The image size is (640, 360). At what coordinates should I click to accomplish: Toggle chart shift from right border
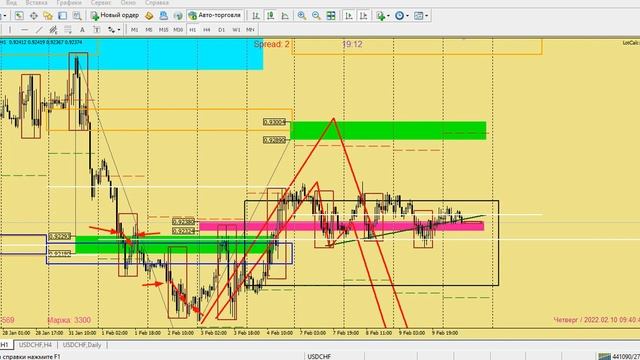[363, 16]
